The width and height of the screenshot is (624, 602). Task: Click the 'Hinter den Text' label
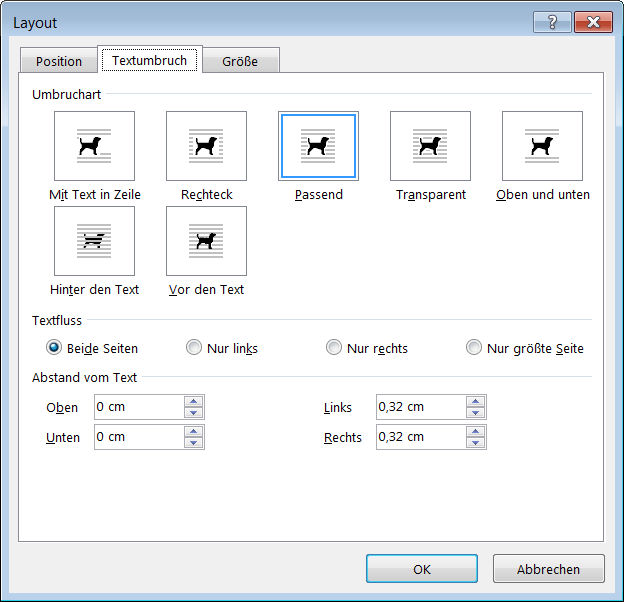tap(94, 290)
